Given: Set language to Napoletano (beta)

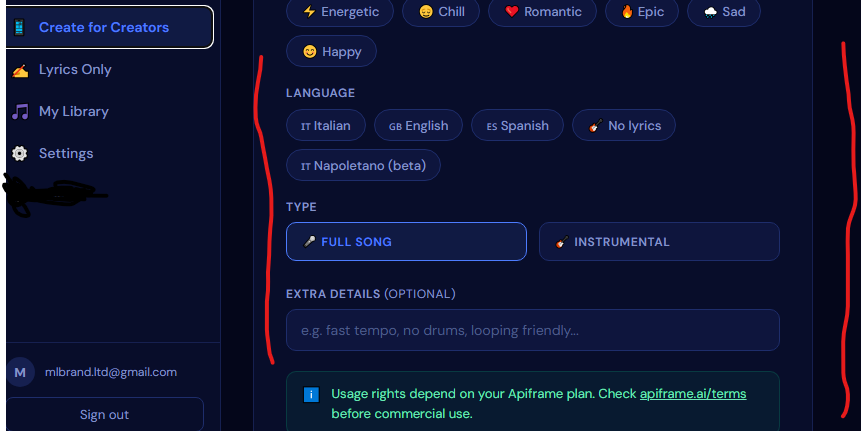Looking at the screenshot, I should [364, 165].
